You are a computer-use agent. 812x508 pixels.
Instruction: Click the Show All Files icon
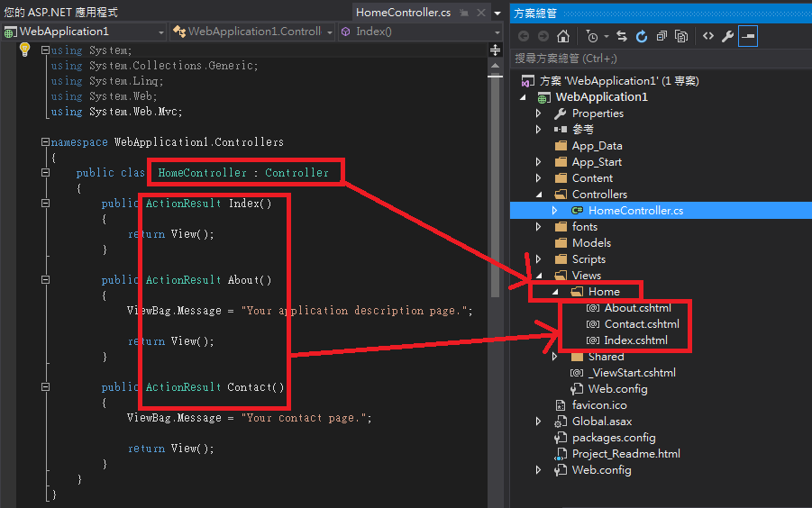(681, 36)
